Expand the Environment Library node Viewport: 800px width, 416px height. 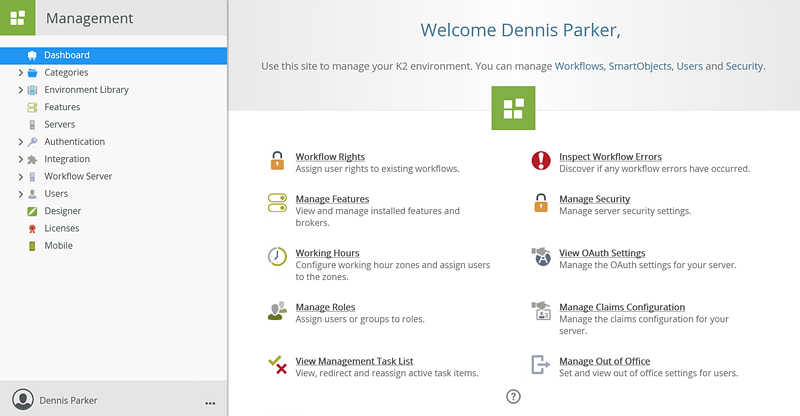click(x=20, y=90)
